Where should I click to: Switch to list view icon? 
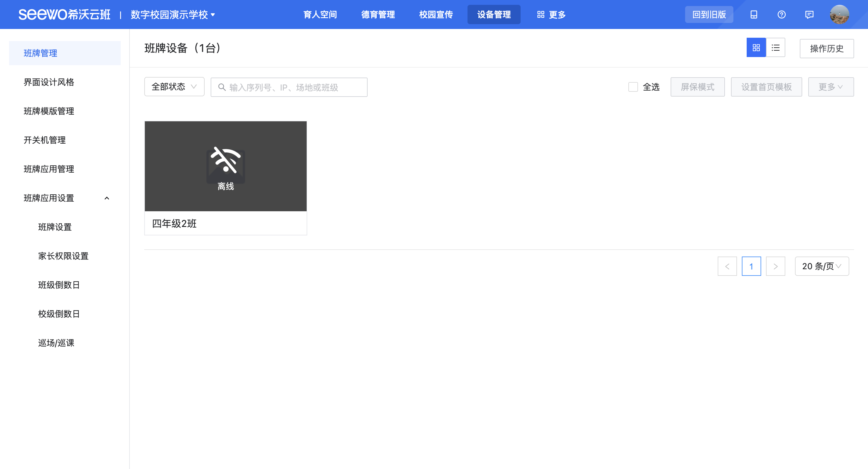[x=775, y=48]
